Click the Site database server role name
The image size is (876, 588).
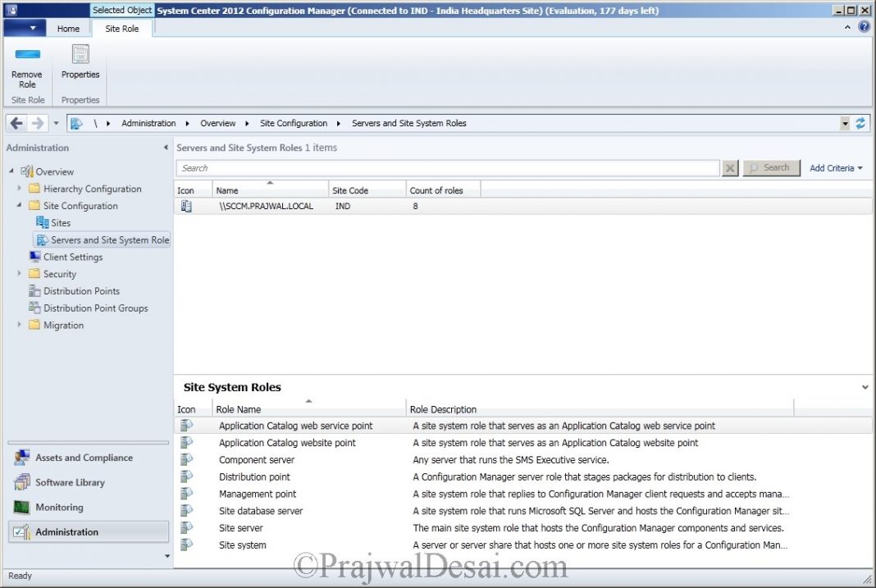[261, 511]
